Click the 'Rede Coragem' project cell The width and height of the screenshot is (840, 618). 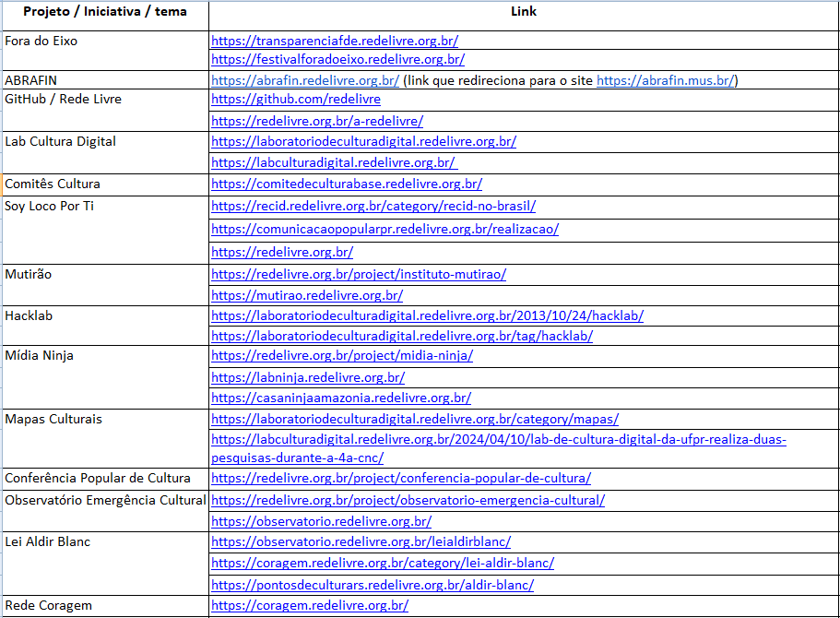(x=48, y=606)
